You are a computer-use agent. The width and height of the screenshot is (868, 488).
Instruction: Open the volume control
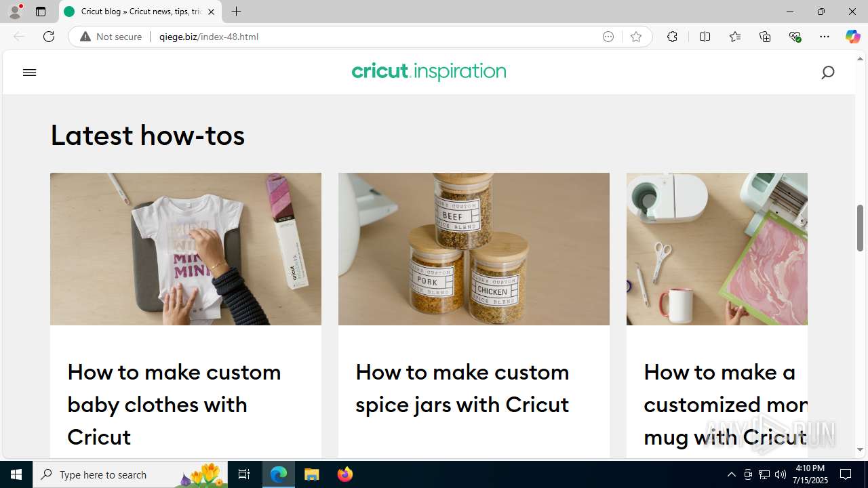[x=781, y=474]
